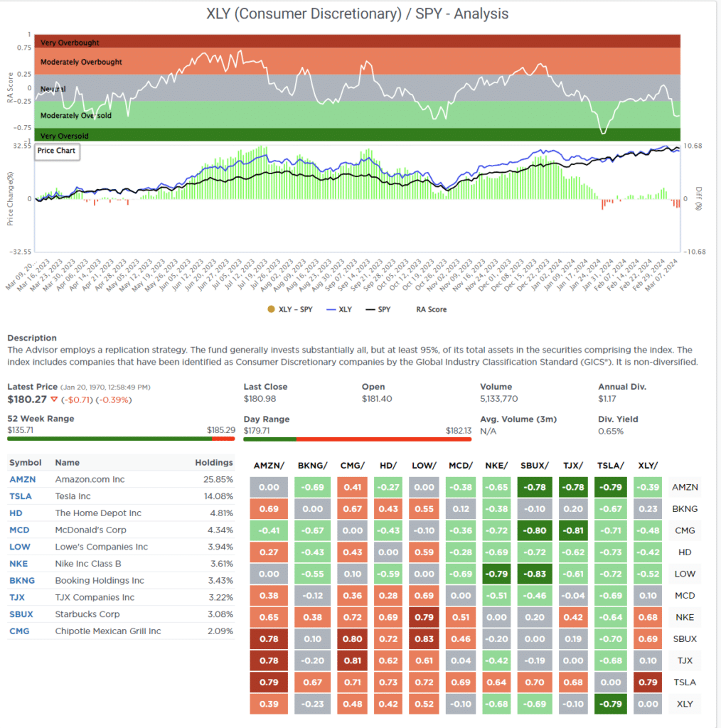Click the AMZN/ matrix column header
721x728 pixels.
pyautogui.click(x=269, y=466)
